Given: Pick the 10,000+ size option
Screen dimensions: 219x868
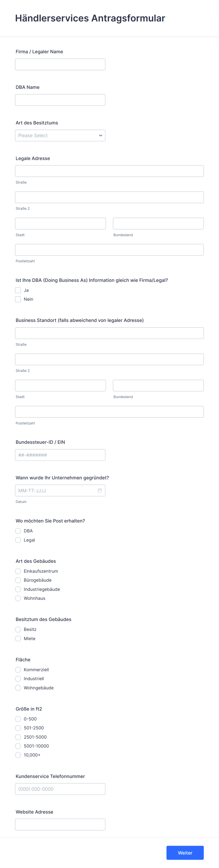Looking at the screenshot, I should [18, 755].
